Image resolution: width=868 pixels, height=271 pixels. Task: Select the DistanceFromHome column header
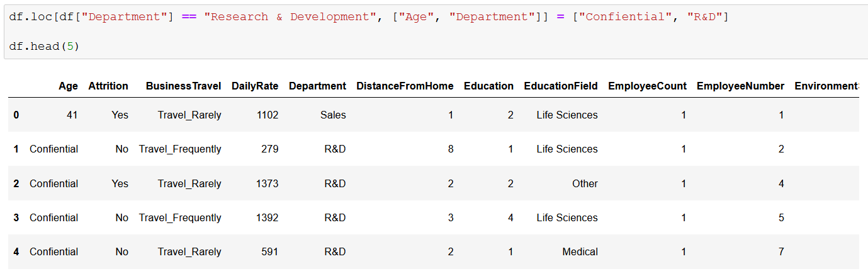[405, 86]
